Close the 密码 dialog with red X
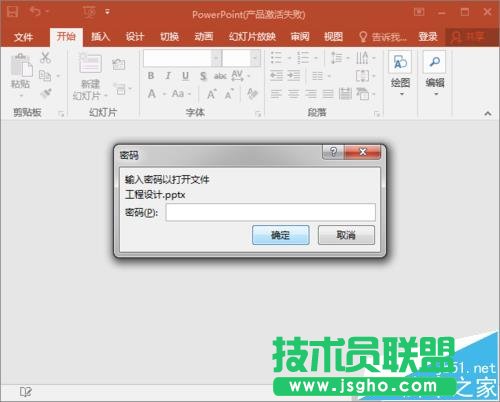The height and width of the screenshot is (402, 500). coord(363,152)
